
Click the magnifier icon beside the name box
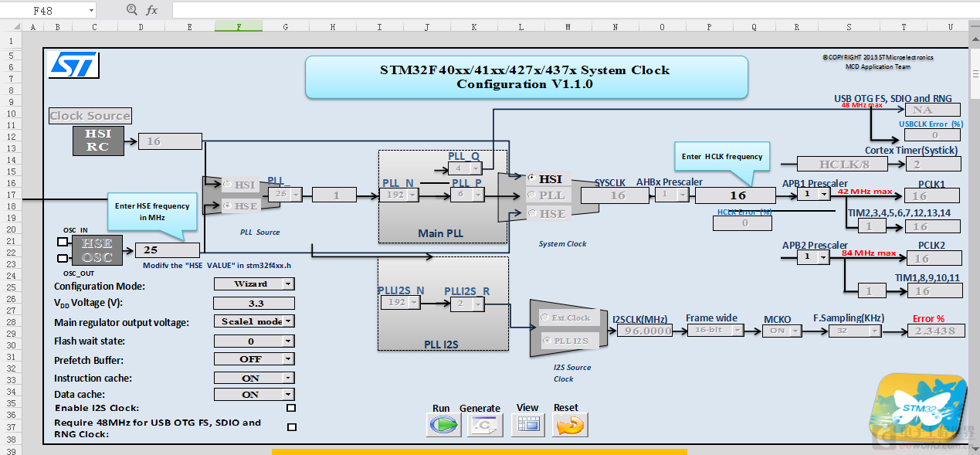(x=131, y=10)
